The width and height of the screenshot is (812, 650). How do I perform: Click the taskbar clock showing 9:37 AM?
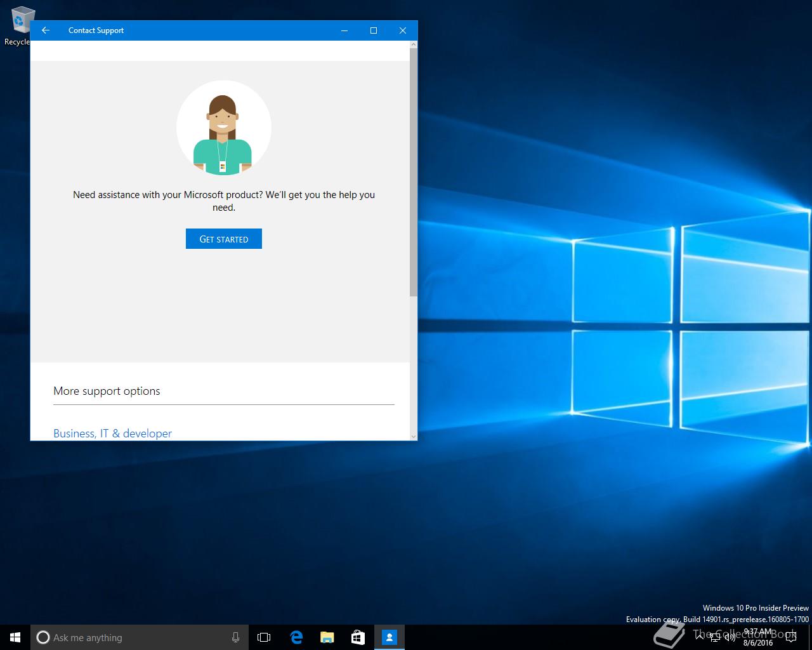(758, 637)
